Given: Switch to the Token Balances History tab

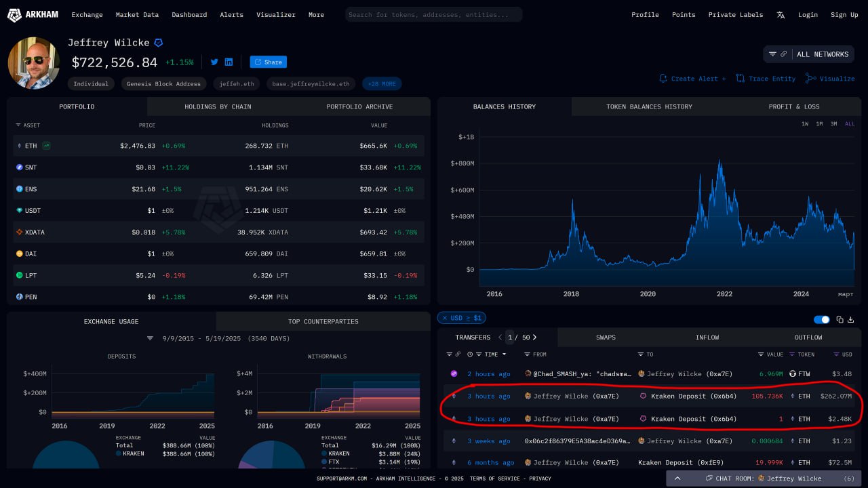Looking at the screenshot, I should [649, 106].
